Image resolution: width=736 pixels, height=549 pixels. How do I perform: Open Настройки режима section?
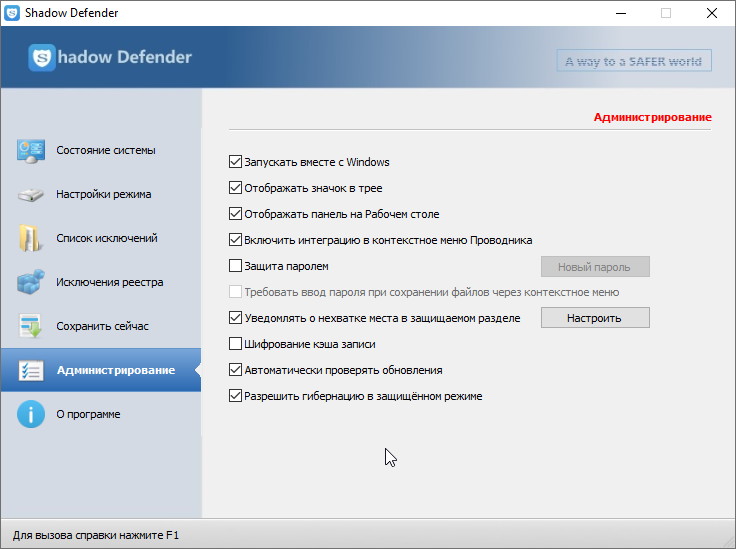[x=101, y=194]
